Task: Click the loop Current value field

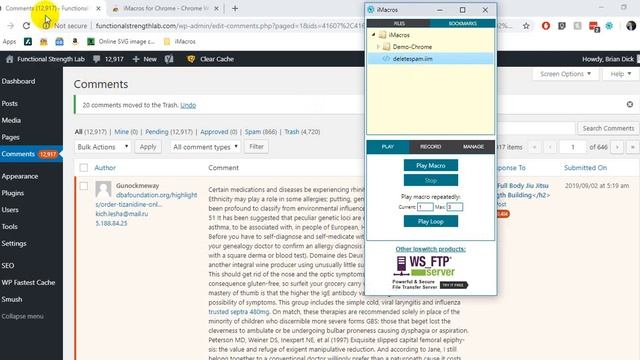Action: click(425, 207)
